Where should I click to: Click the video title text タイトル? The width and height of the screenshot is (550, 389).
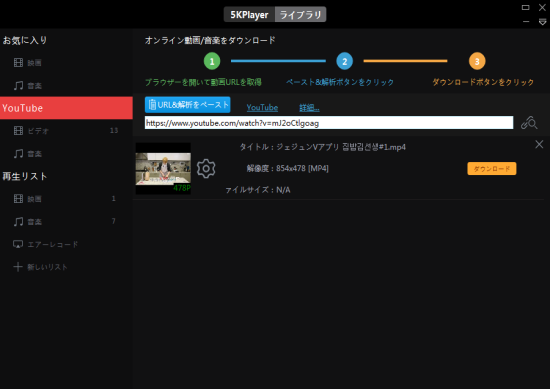(322, 147)
